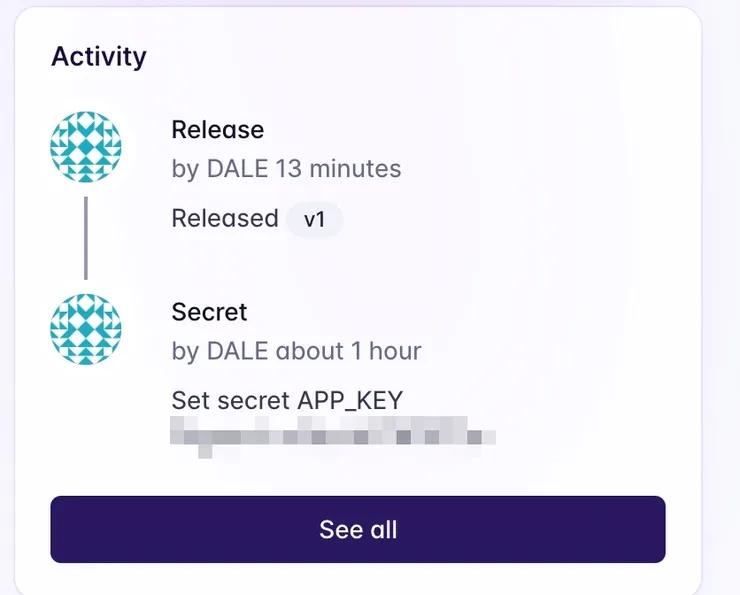This screenshot has width=740, height=595.
Task: Click the about 1 hour timestamp
Action: point(348,351)
